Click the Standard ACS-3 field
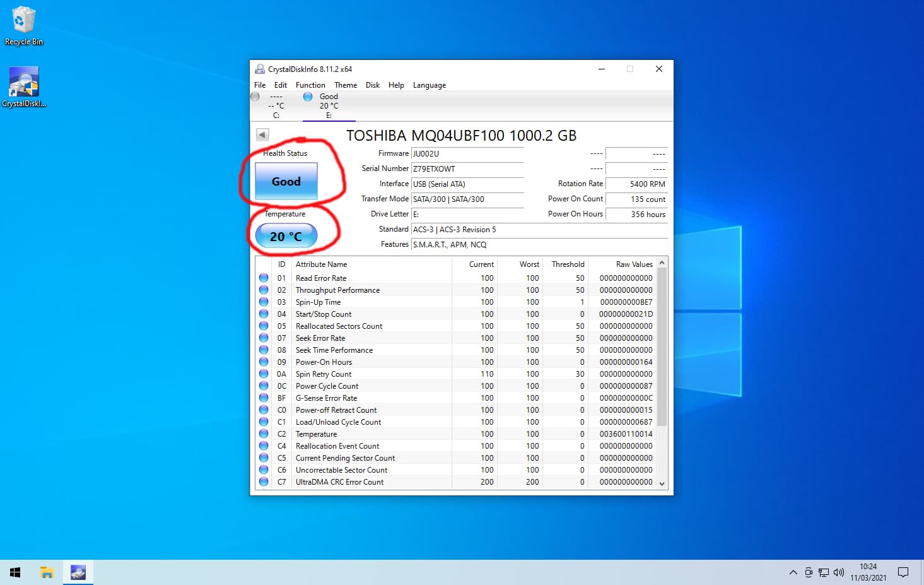The width and height of the screenshot is (924, 585). [x=539, y=229]
